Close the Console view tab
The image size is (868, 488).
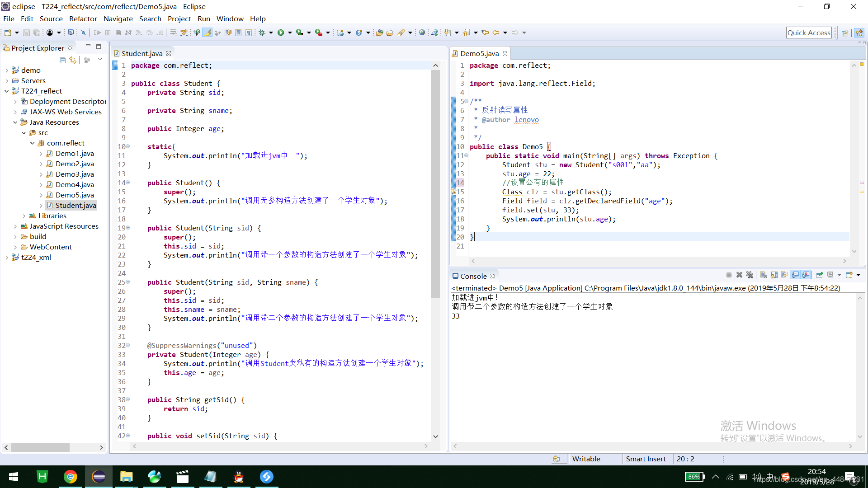coord(493,276)
